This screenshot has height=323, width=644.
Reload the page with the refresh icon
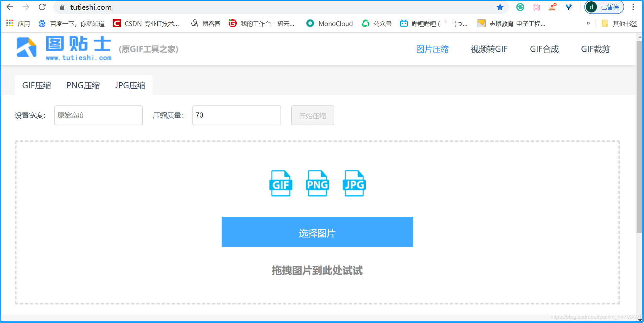pyautogui.click(x=42, y=7)
